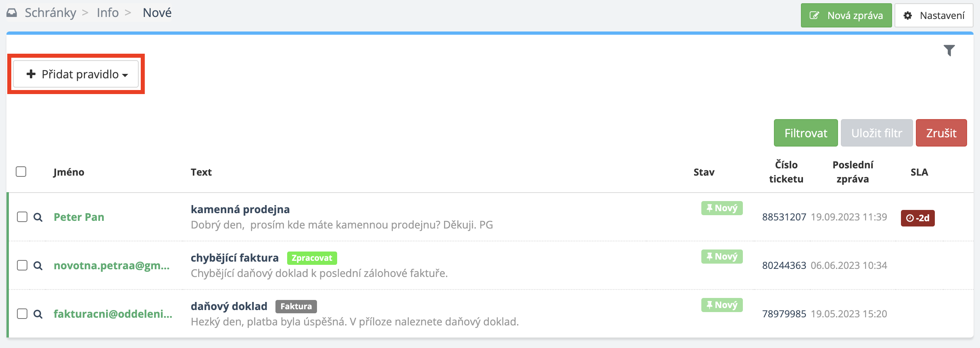Check the novotna.petraa ticket checkbox
980x348 pixels.
click(22, 265)
